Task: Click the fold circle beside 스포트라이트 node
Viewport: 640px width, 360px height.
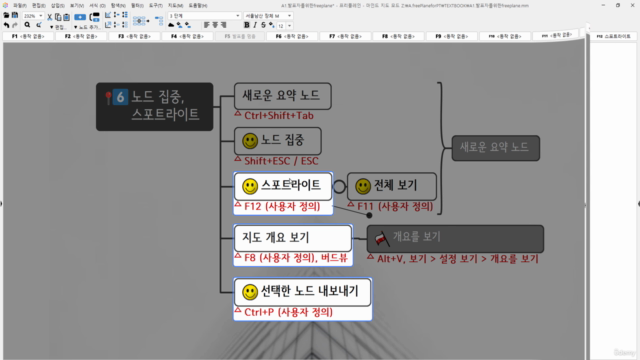Action: tap(339, 187)
